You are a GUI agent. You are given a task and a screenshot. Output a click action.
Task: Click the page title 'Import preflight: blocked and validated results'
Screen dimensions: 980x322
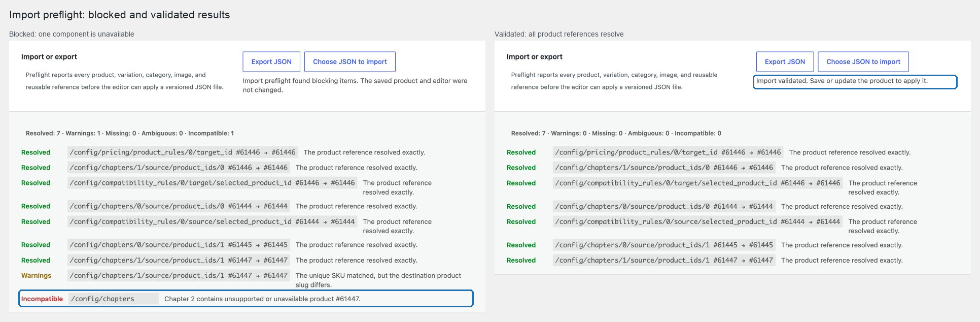coord(120,15)
